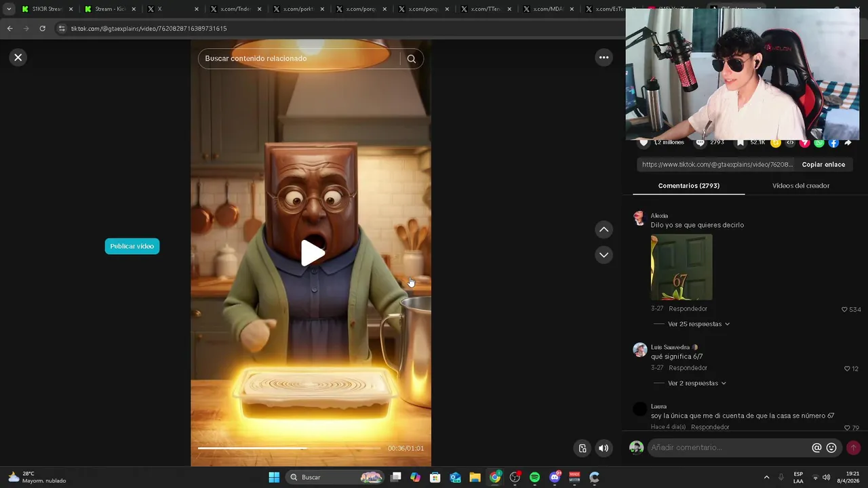
Task: View site information icon in address bar
Action: (62, 28)
